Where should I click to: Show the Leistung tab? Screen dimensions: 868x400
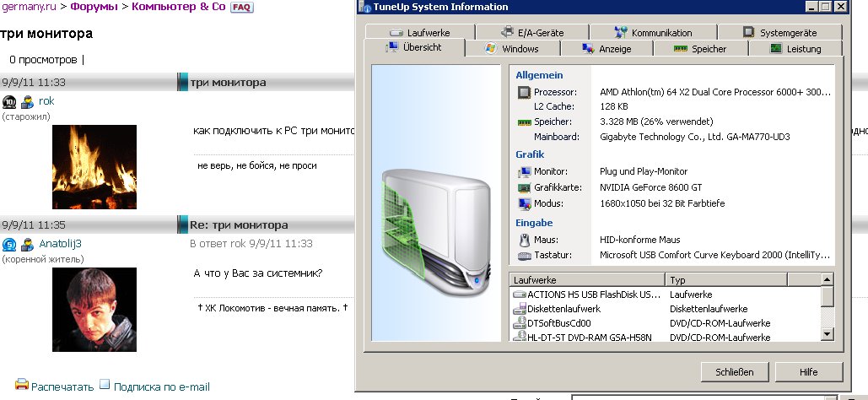795,49
